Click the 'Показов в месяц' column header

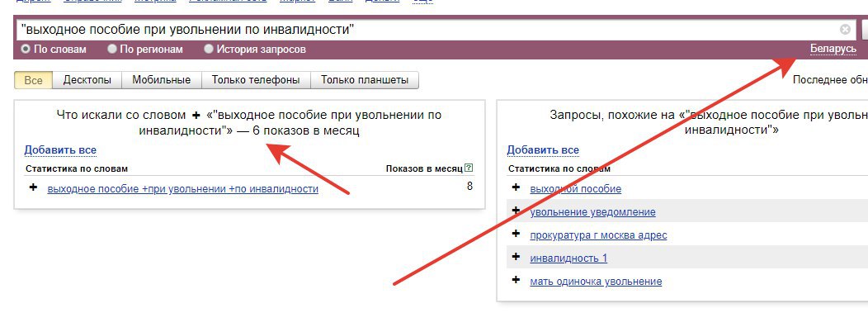tap(424, 168)
